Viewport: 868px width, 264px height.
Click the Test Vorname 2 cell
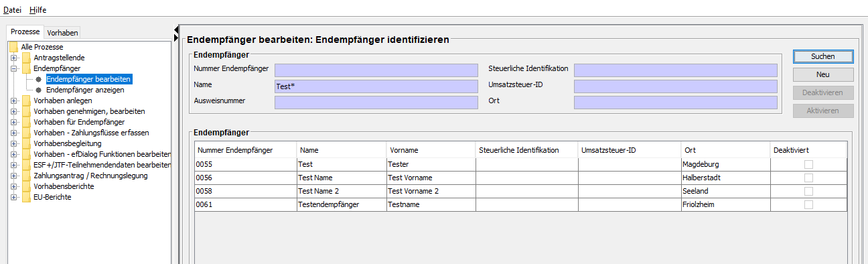(431, 191)
